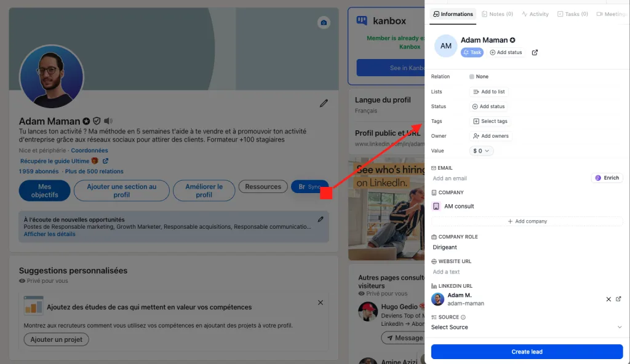Dismiss the case studies suggestion
The width and height of the screenshot is (630, 364).
(x=321, y=303)
